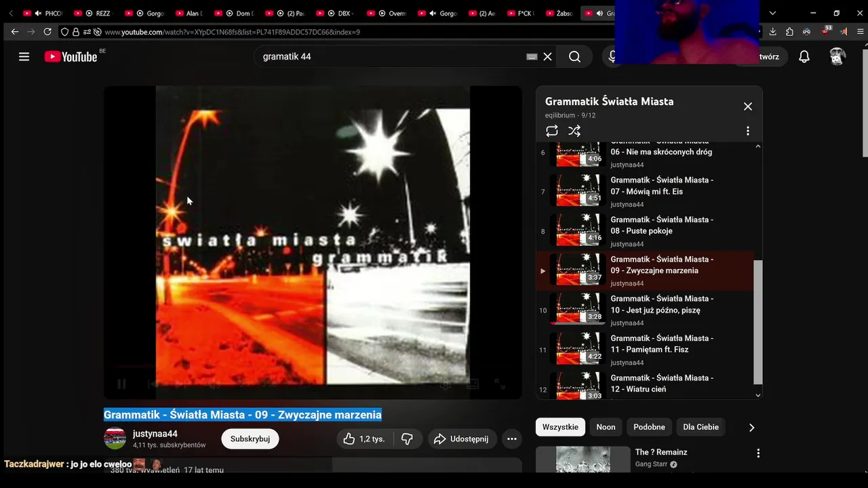Play track 12 - Wiatru cień
The image size is (868, 488).
pos(645,384)
